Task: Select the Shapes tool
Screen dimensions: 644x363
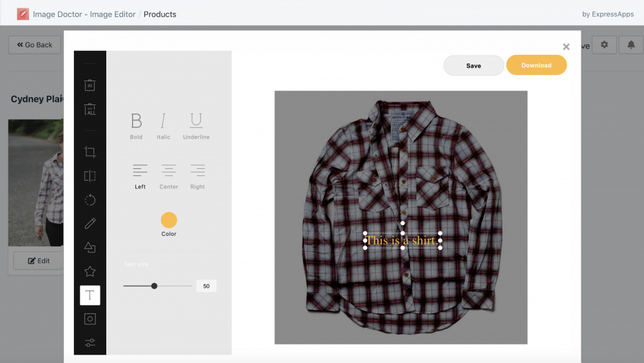Action: click(x=90, y=248)
